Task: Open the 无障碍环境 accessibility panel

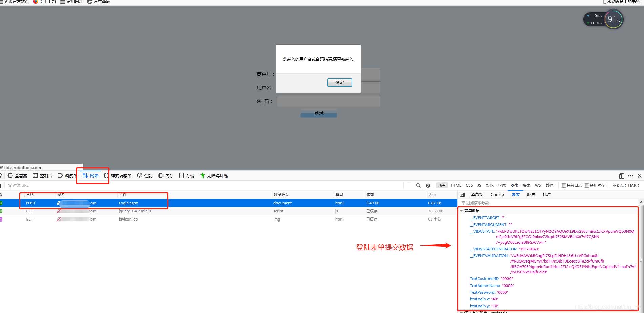Action: (x=214, y=175)
